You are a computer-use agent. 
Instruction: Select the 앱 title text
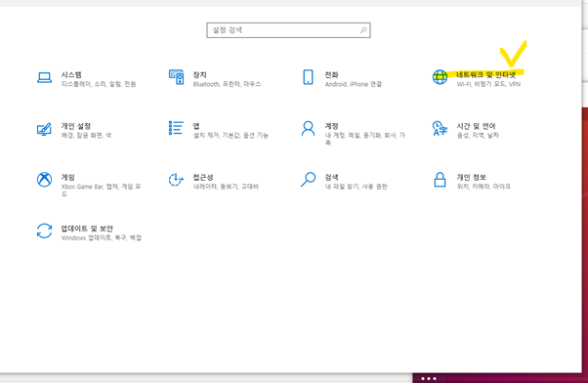pos(196,126)
